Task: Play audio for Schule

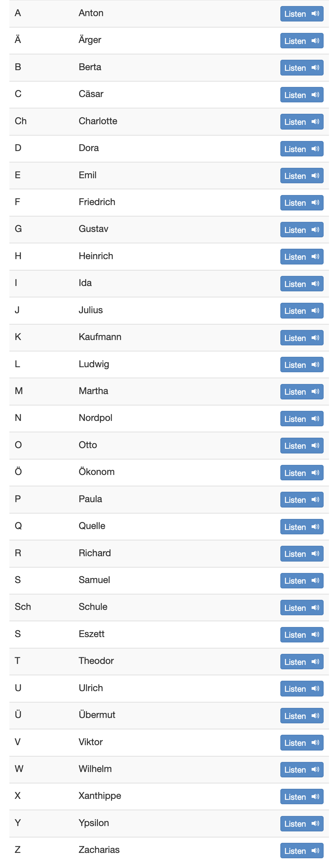Action: (x=301, y=608)
